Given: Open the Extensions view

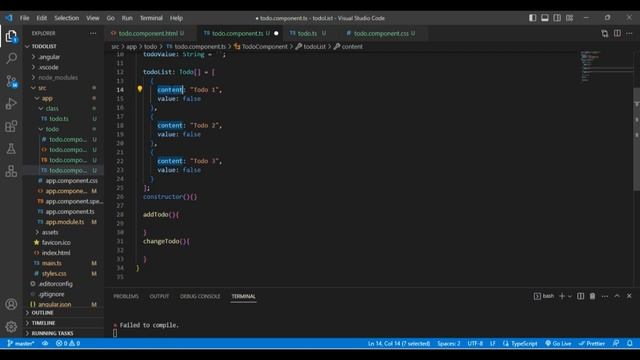Looking at the screenshot, I should point(11,126).
